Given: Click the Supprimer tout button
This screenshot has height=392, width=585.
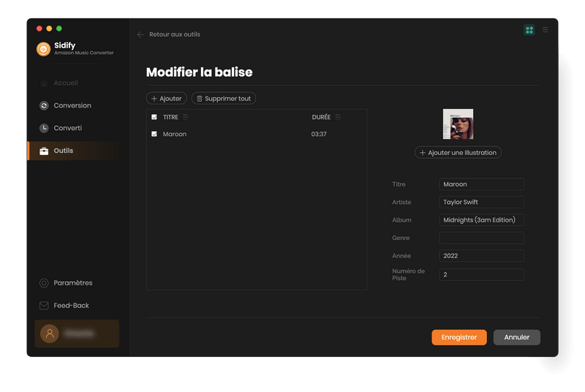Looking at the screenshot, I should click(224, 98).
